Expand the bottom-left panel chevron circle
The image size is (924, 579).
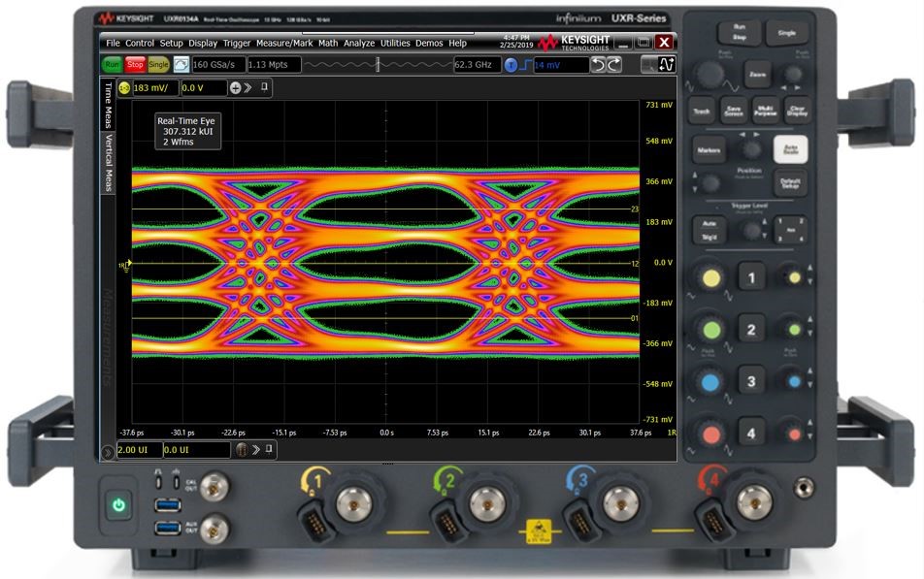click(107, 451)
